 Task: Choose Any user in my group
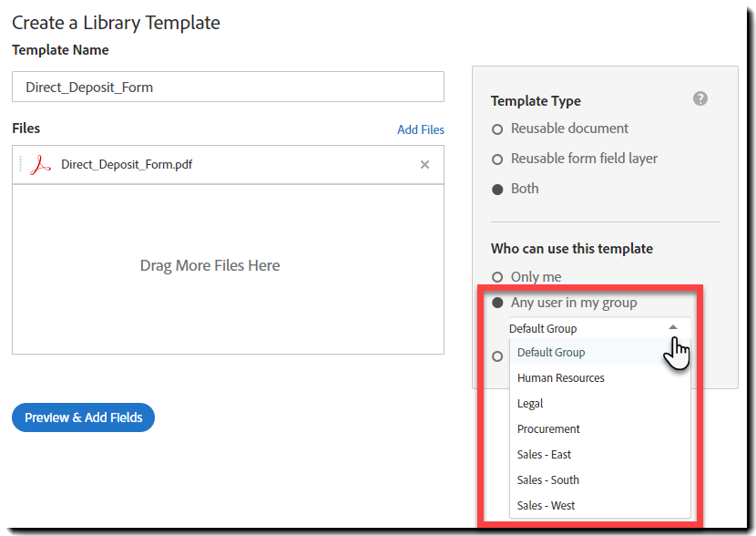[x=497, y=303]
